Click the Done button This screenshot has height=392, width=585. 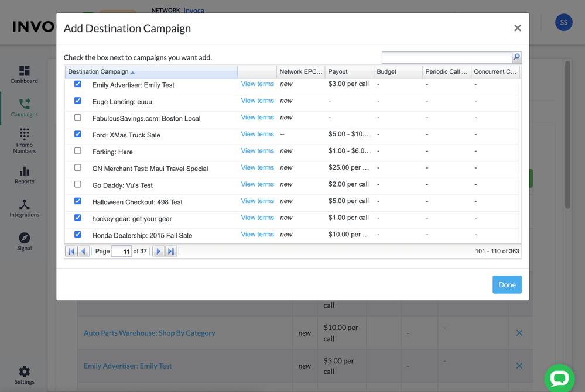coord(507,285)
